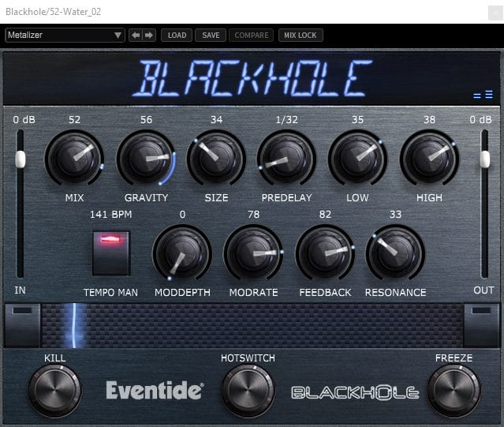Click the next preset arrow button
The image size is (504, 427).
(148, 36)
